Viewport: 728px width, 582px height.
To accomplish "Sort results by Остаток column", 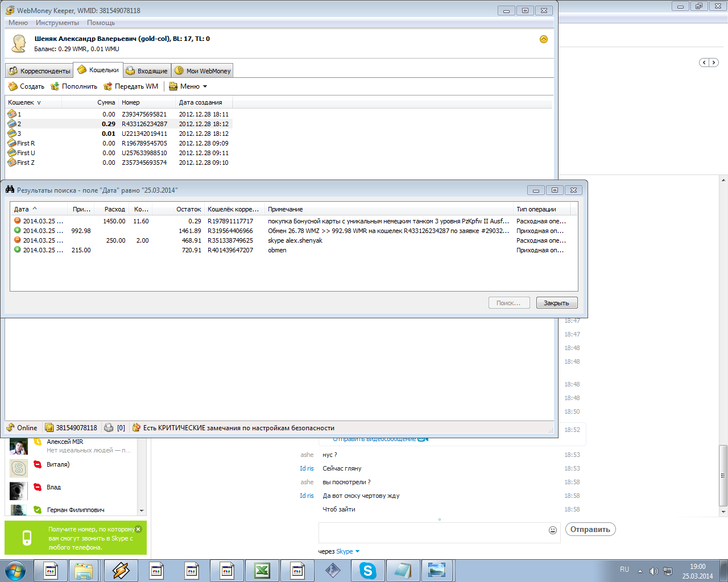I will pos(177,209).
